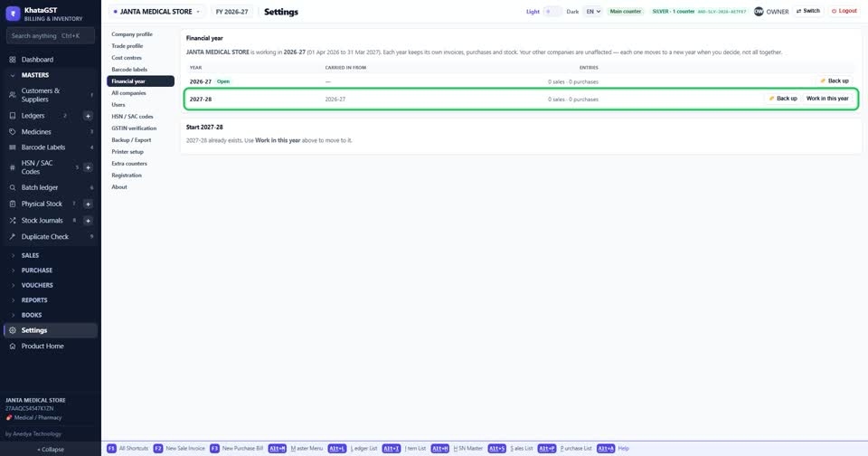868x456 pixels.
Task: Click the KhataGST logo icon
Action: coord(13,14)
